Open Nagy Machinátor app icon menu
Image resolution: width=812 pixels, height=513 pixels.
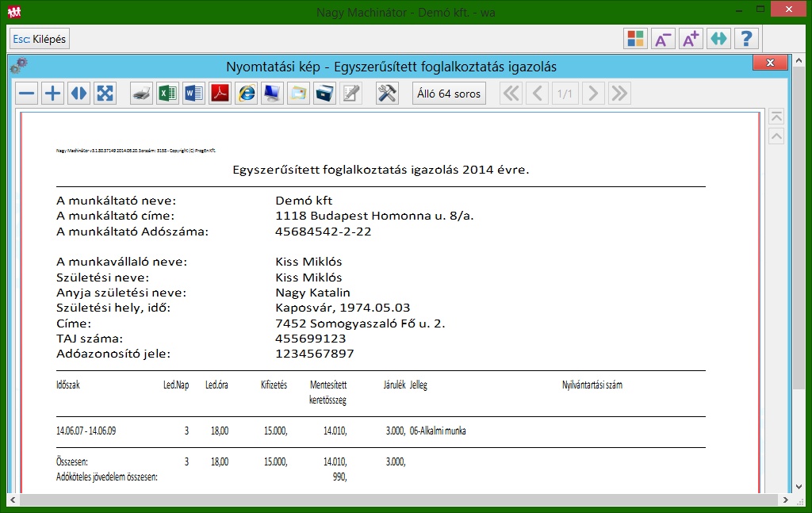(x=14, y=11)
